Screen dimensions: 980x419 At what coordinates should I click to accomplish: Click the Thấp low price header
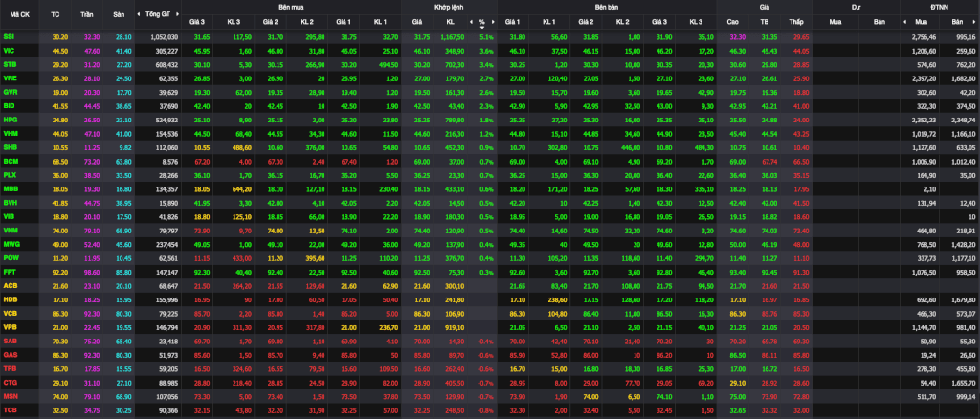coord(795,22)
